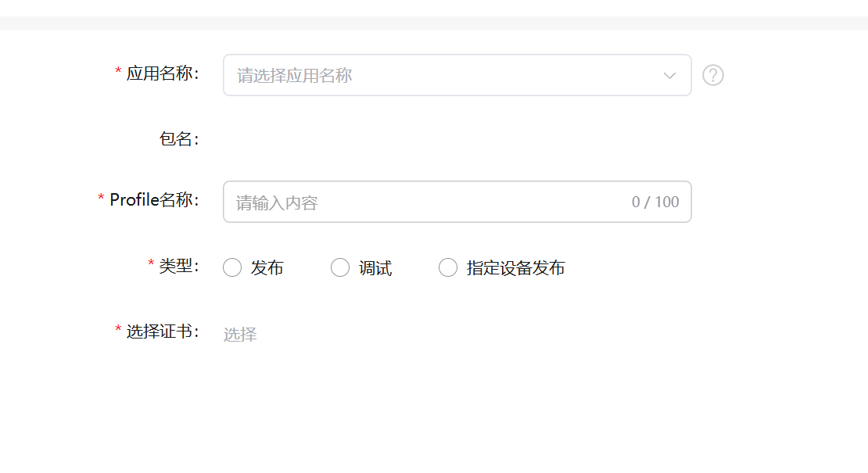Image resolution: width=868 pixels, height=473 pixels.
Task: Select 指定设备发布 as the type
Action: pyautogui.click(x=447, y=267)
